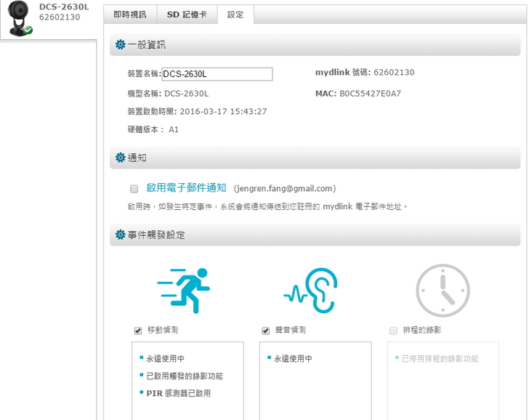The image size is (529, 420).
Task: Click the 排程的錄影 label text
Action: tap(421, 330)
